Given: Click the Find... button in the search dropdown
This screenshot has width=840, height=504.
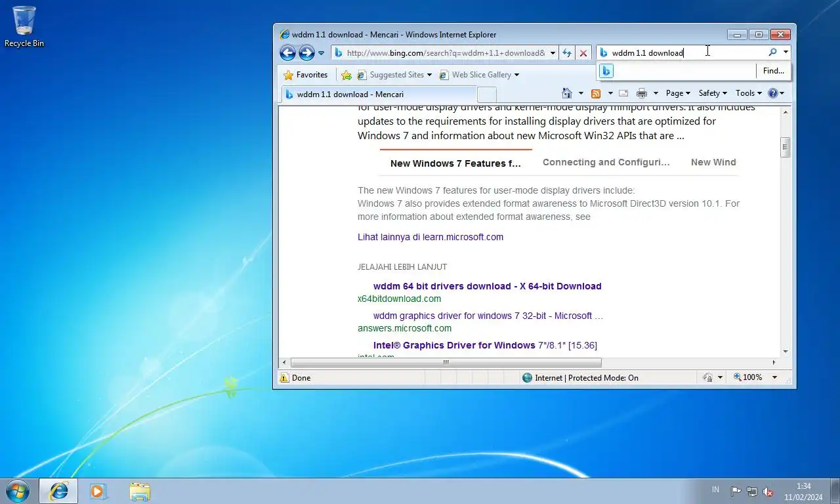Looking at the screenshot, I should click(774, 71).
